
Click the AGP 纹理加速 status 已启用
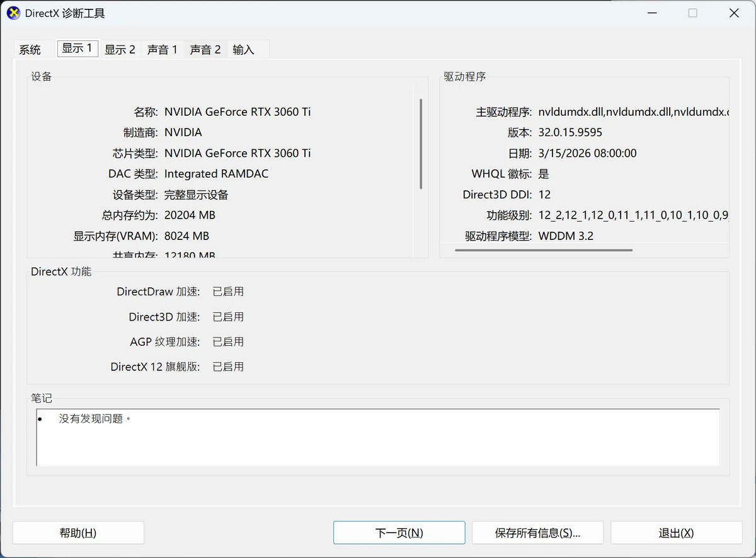[x=228, y=342]
